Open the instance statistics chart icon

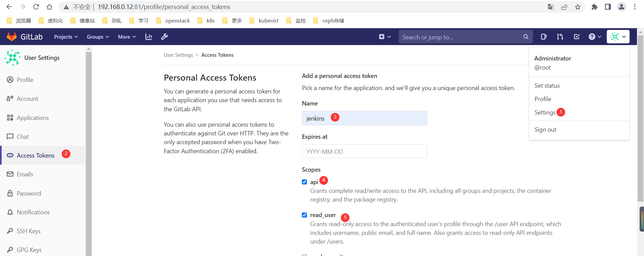pos(149,37)
